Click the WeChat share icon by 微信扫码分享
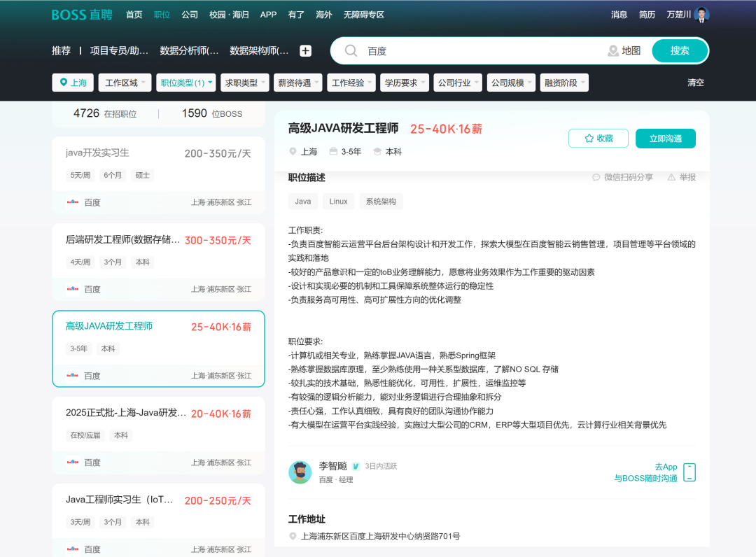 [596, 177]
